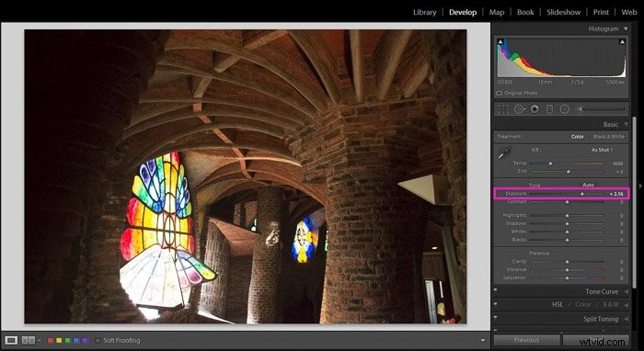Toggle the HSL panel on/off switch
The image size is (644, 351).
tap(495, 304)
